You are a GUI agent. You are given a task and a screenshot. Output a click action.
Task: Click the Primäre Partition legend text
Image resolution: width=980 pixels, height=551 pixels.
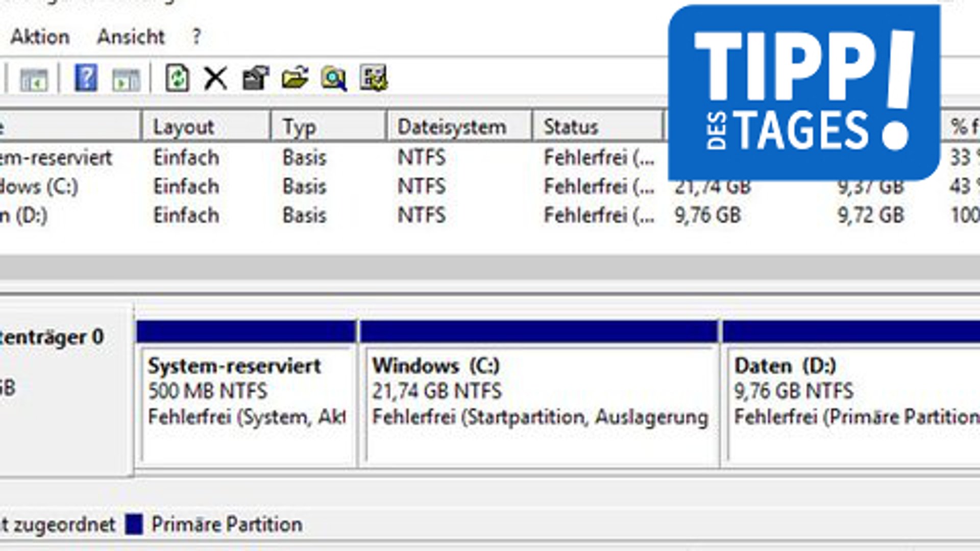(227, 524)
